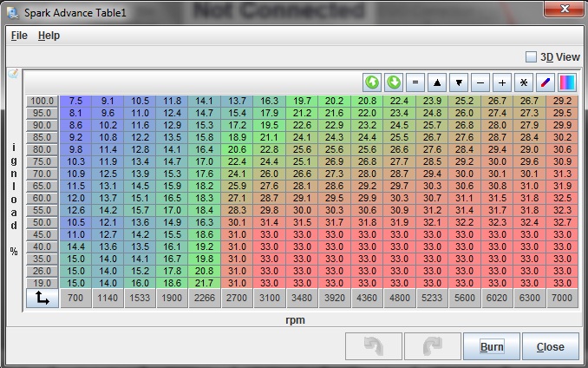Viewport: 588px width, 368px height.
Task: Enable the 3D View checkbox
Action: (x=532, y=57)
